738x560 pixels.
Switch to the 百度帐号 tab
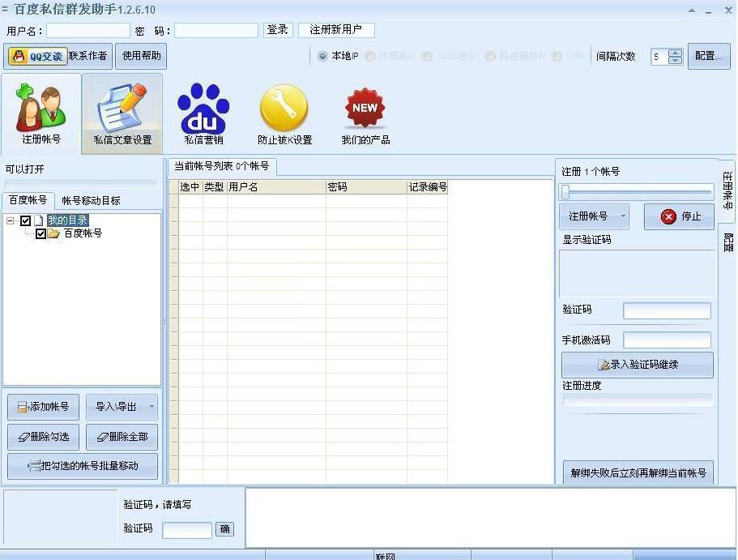pos(28,200)
